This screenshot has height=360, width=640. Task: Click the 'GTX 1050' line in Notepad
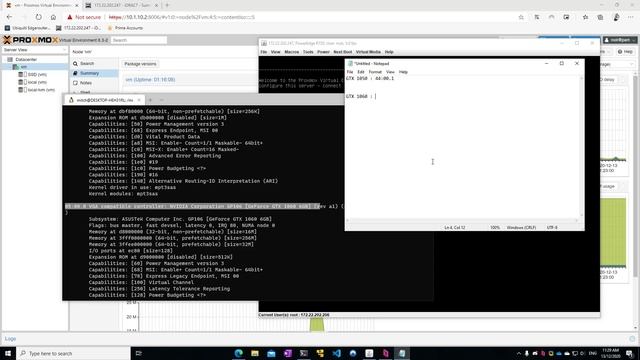(370, 78)
